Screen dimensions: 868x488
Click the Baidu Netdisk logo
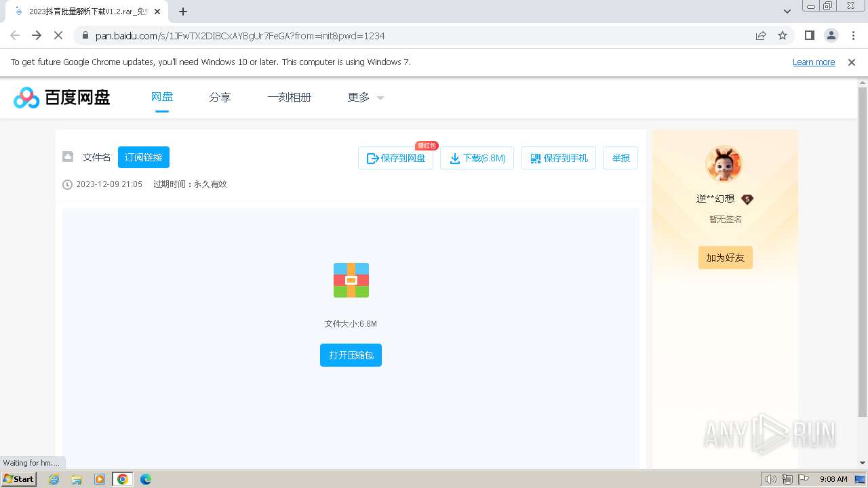tap(62, 98)
